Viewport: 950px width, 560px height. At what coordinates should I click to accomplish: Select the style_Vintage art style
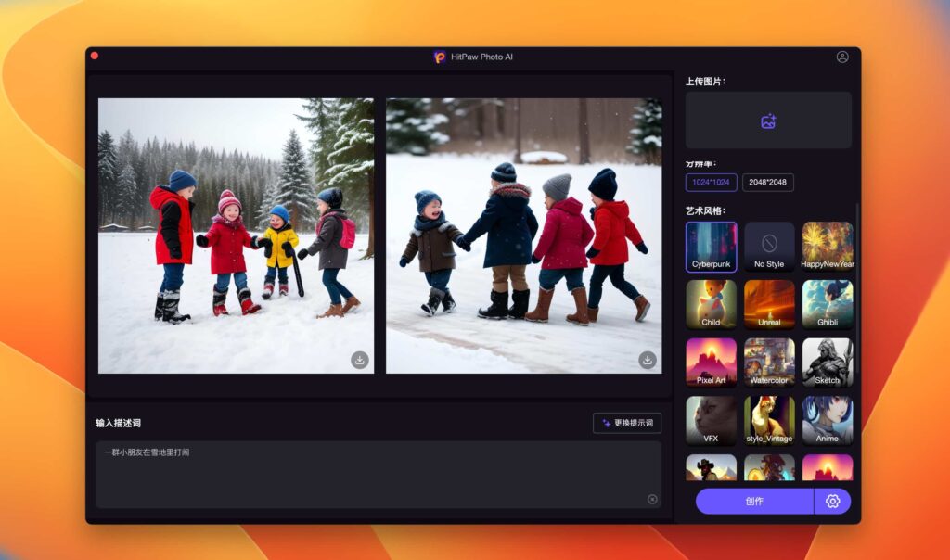tap(768, 420)
